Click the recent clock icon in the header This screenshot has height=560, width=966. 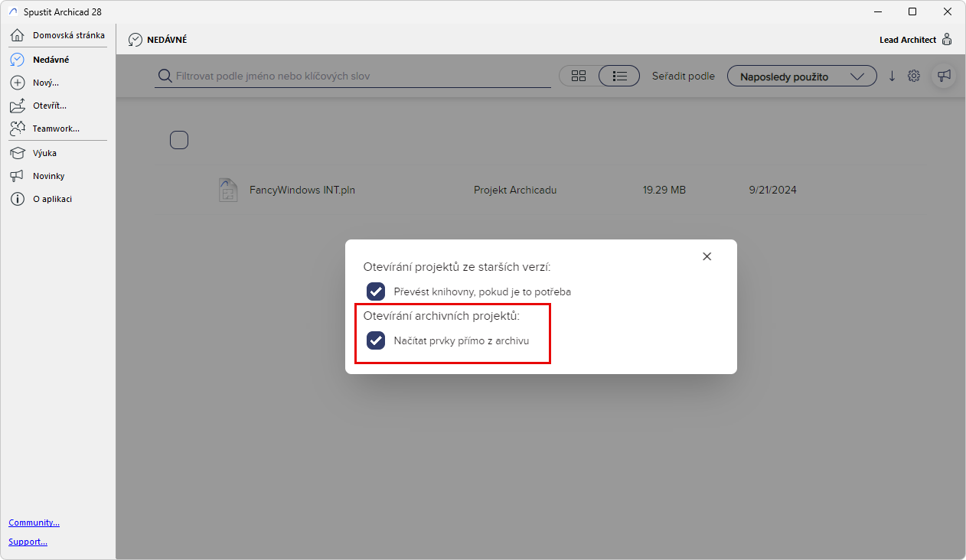pyautogui.click(x=135, y=40)
